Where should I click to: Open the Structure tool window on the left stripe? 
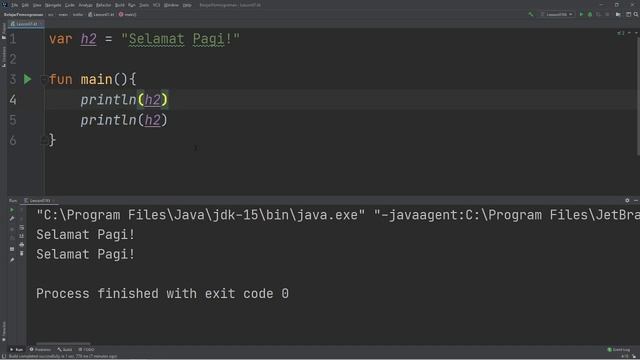(x=4, y=57)
